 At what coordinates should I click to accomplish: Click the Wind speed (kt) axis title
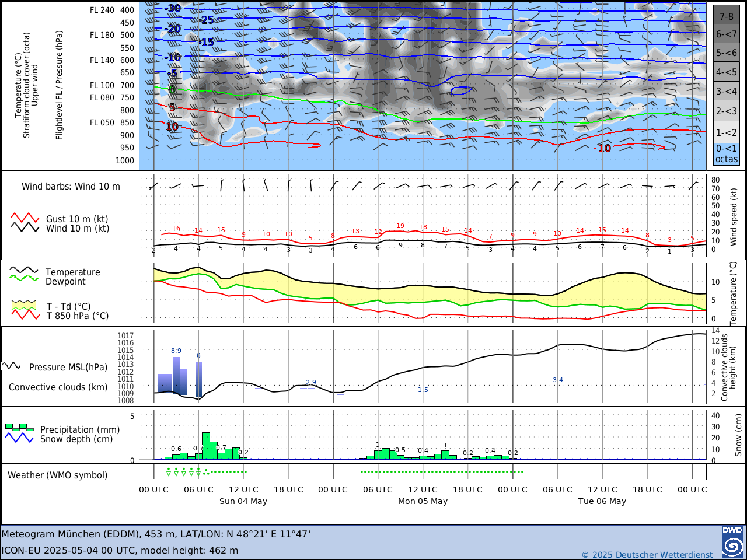[734, 216]
